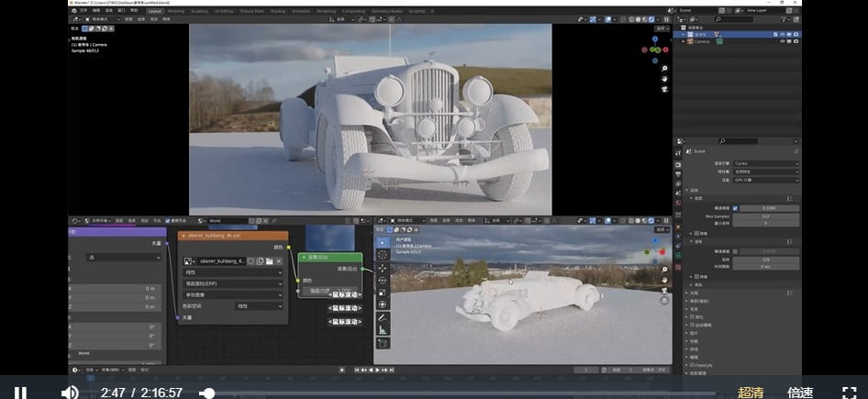
Task: Select the Annotate pencil tool
Action: (383, 317)
